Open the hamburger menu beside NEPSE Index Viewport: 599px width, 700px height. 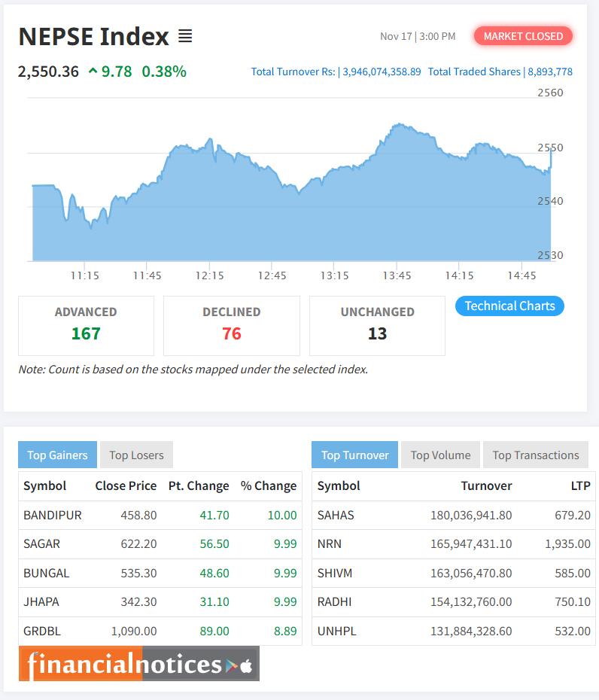[x=185, y=35]
